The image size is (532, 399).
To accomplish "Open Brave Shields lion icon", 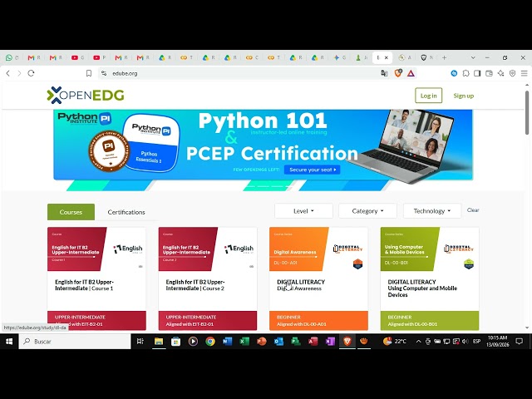I will (x=398, y=73).
